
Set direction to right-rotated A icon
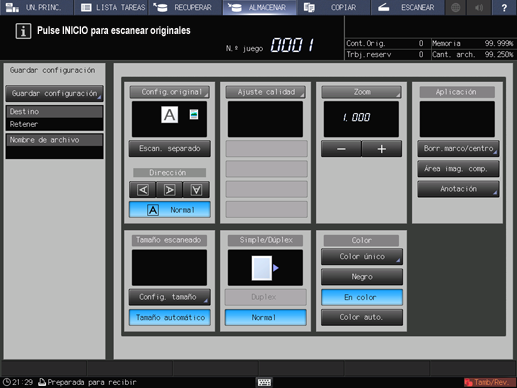[169, 190]
